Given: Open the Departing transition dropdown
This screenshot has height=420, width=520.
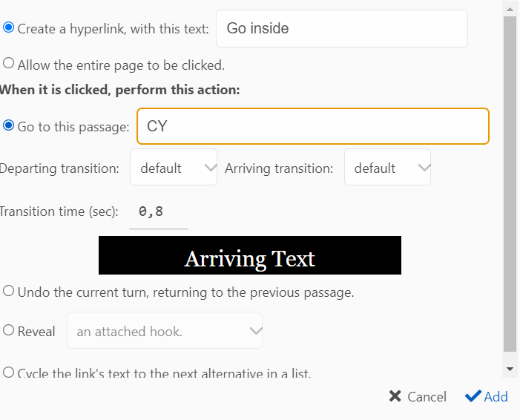Looking at the screenshot, I should point(174,168).
